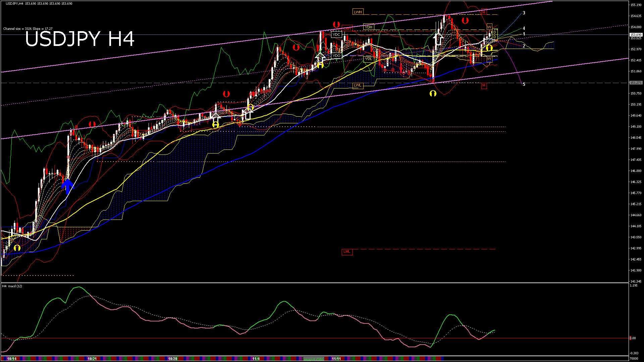Click red down arrow above the 149.1 swing high
This screenshot has width=644, height=362.
pyautogui.click(x=92, y=124)
